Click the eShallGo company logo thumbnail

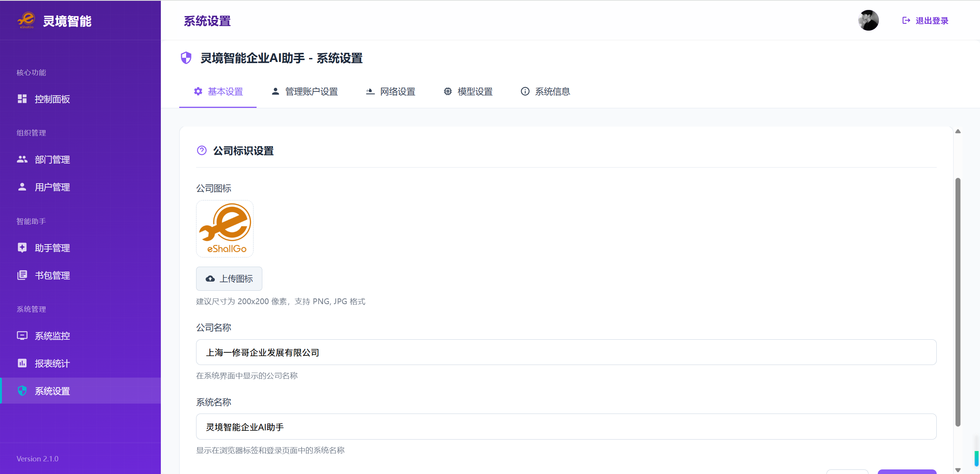click(225, 229)
